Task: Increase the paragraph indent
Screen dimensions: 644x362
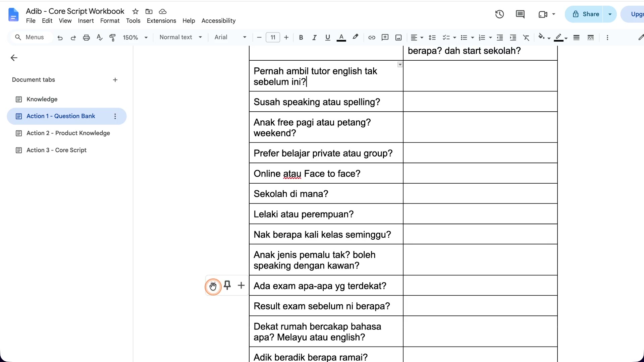Action: (513, 38)
